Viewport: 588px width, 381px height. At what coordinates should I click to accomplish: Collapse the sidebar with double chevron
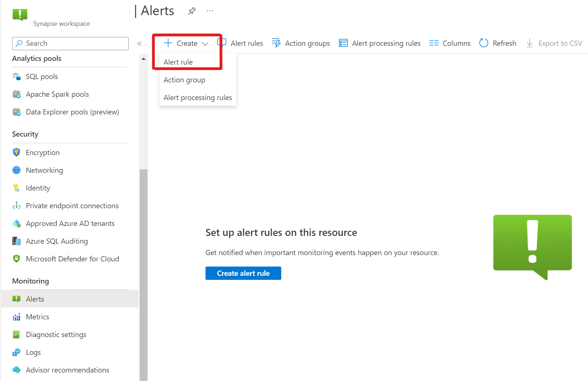139,44
